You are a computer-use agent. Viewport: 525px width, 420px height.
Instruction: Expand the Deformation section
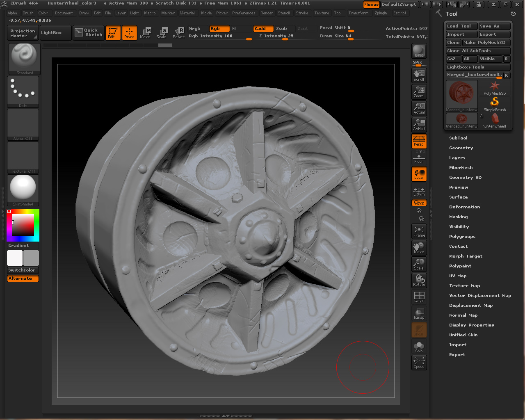click(464, 207)
